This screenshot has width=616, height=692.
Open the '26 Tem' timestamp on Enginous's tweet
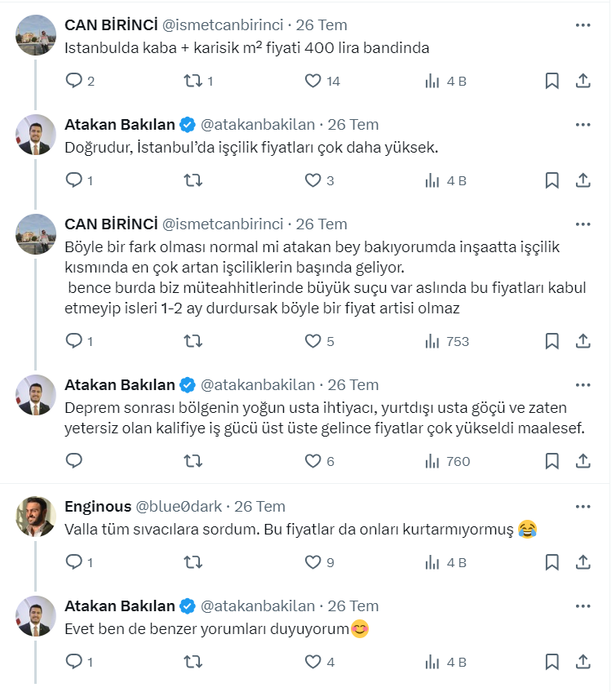click(259, 507)
